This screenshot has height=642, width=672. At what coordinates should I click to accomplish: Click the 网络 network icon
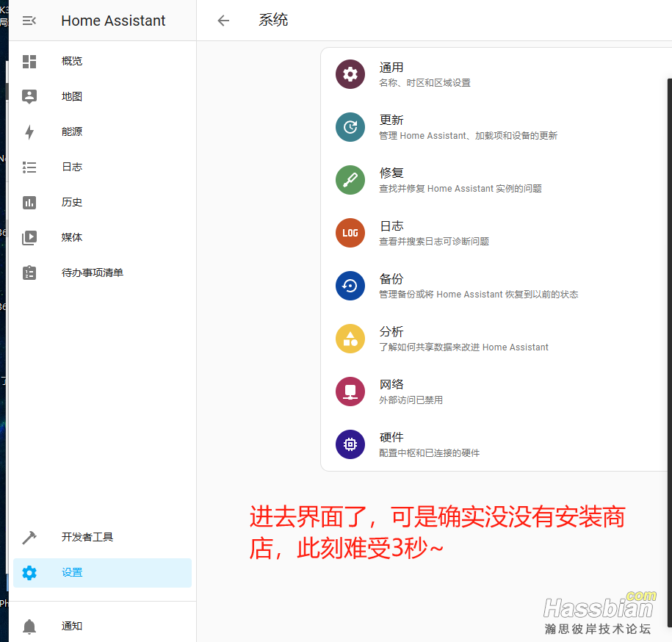pos(350,392)
